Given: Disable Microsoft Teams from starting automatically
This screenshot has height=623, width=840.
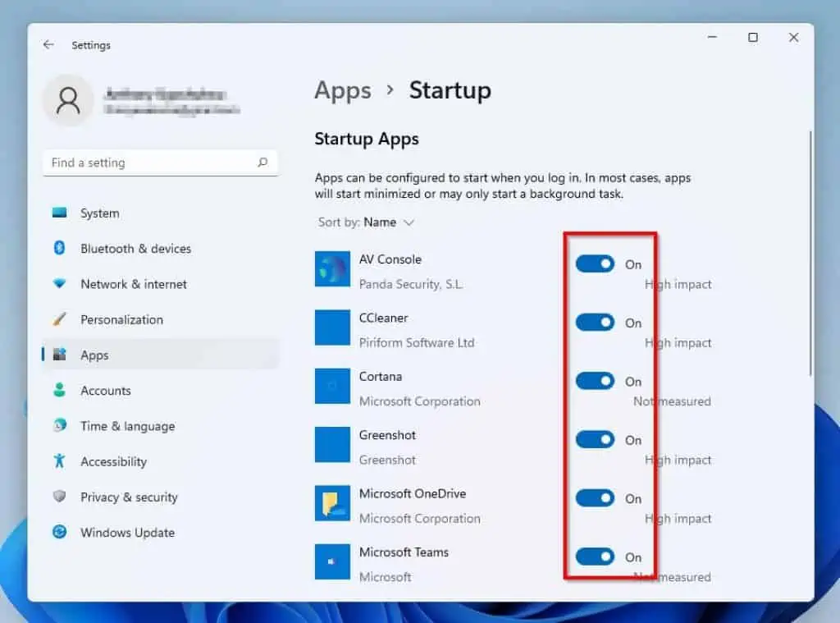Looking at the screenshot, I should pyautogui.click(x=594, y=557).
